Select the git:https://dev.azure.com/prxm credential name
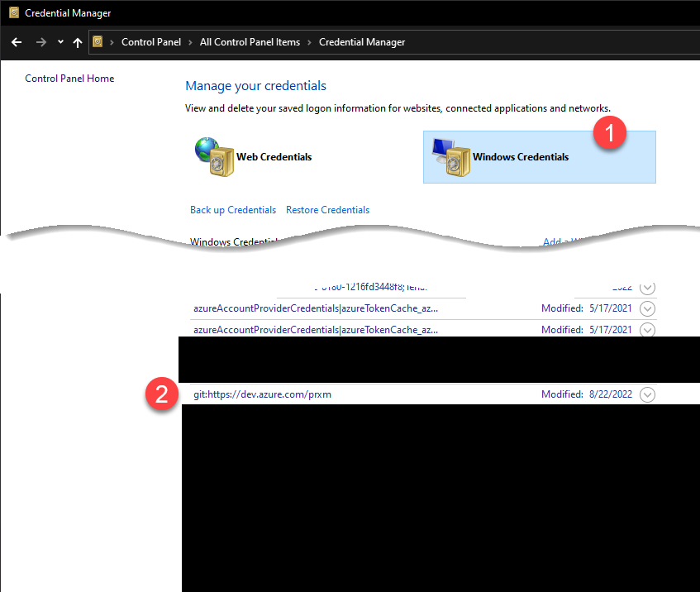 (263, 394)
